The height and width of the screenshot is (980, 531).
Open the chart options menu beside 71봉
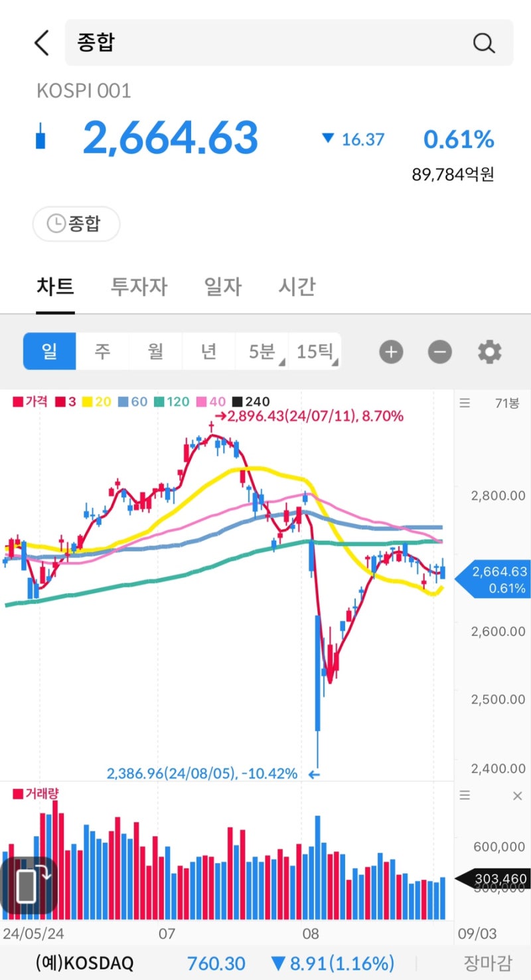465,403
